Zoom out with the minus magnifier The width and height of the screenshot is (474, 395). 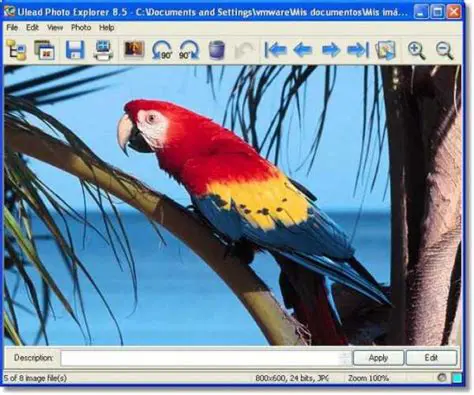point(444,50)
